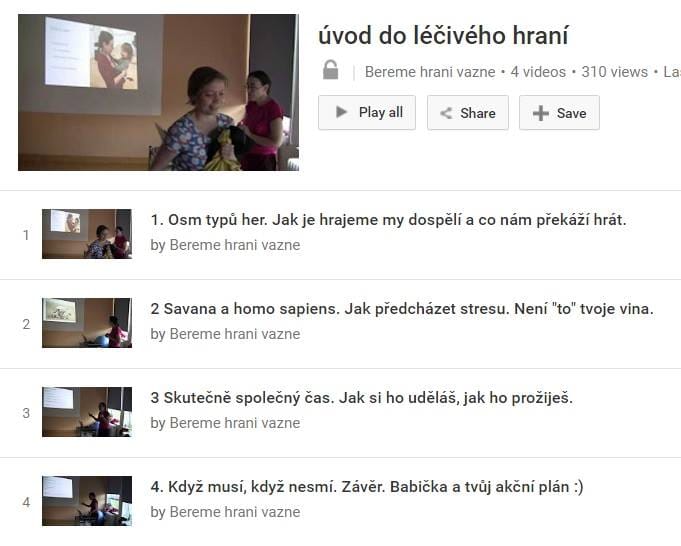Click the unlocked padlock privacy icon
Screen dimensions: 681x546
(331, 70)
